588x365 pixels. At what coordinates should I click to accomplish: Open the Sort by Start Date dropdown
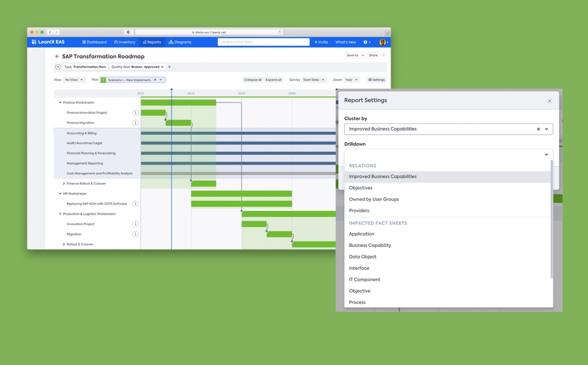[x=314, y=80]
